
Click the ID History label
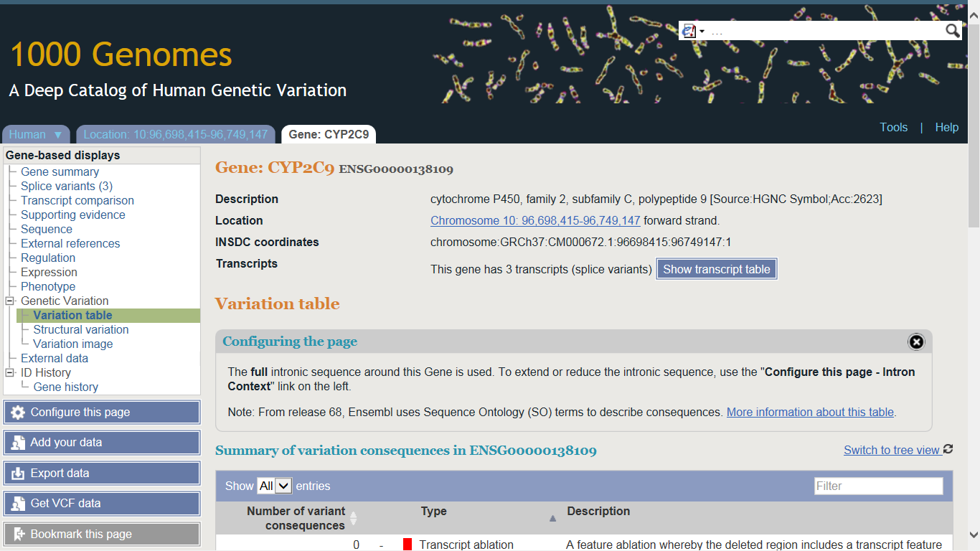pyautogui.click(x=46, y=372)
